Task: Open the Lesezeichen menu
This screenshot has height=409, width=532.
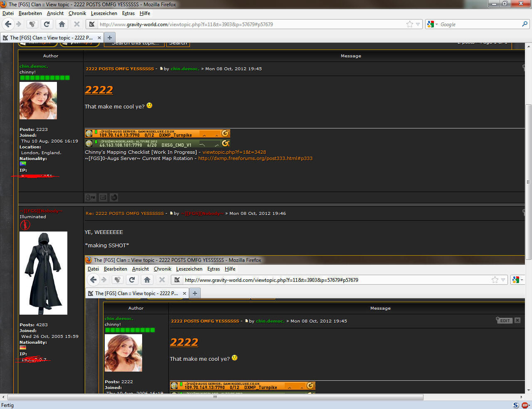Action: [x=104, y=13]
